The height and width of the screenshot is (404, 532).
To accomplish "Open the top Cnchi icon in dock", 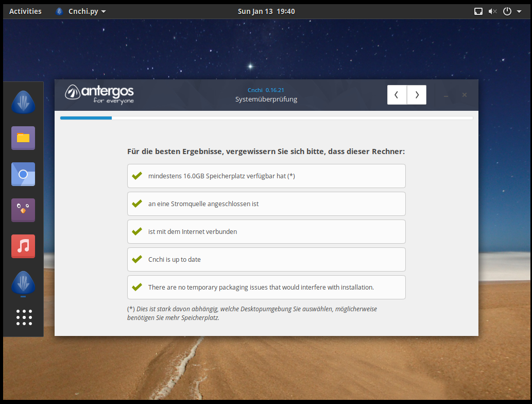I will [x=23, y=102].
